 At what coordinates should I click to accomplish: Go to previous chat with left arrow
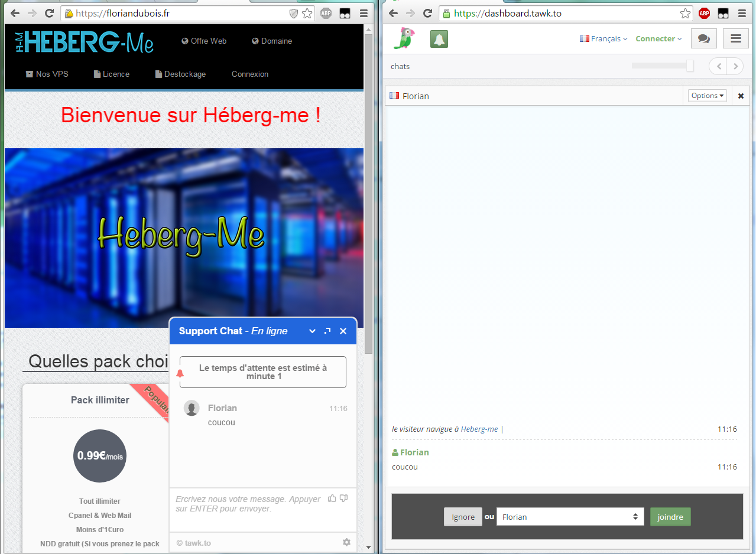tap(719, 66)
